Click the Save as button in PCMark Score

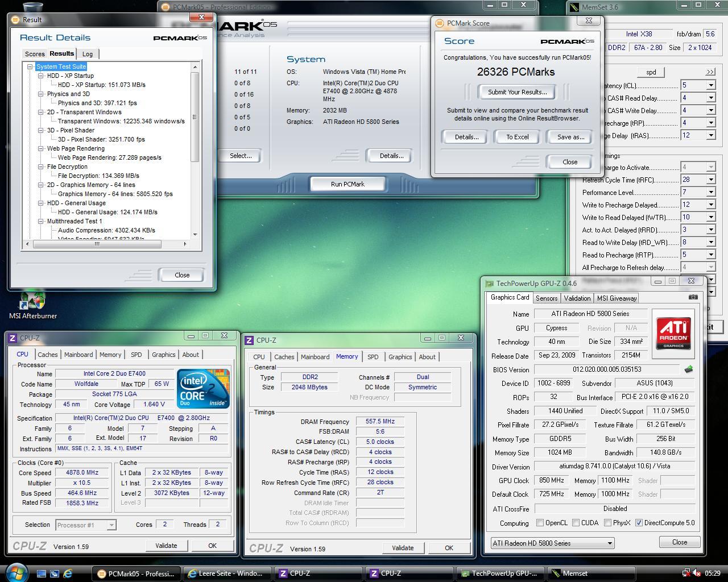point(570,137)
